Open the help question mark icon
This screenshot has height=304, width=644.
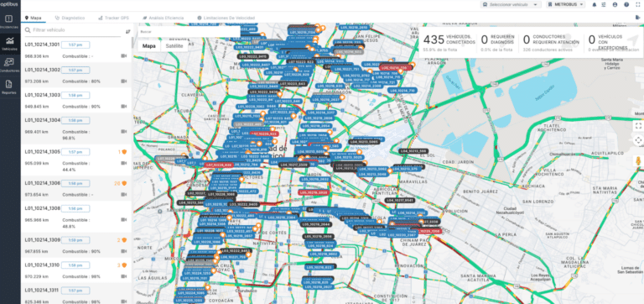[626, 4]
